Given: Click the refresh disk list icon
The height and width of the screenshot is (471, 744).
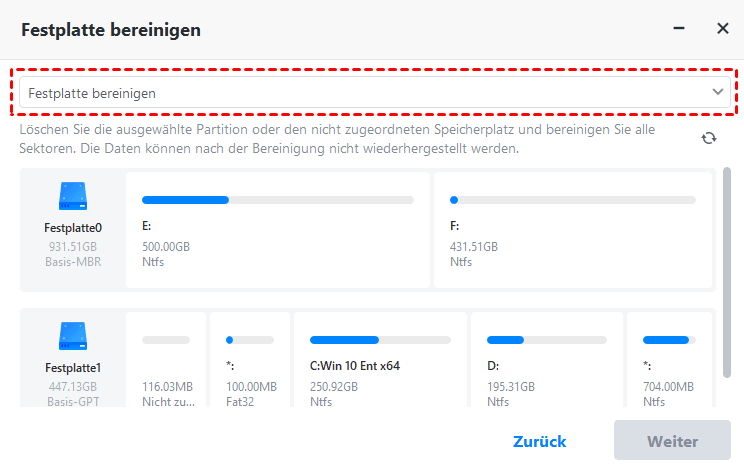Looking at the screenshot, I should 709,138.
